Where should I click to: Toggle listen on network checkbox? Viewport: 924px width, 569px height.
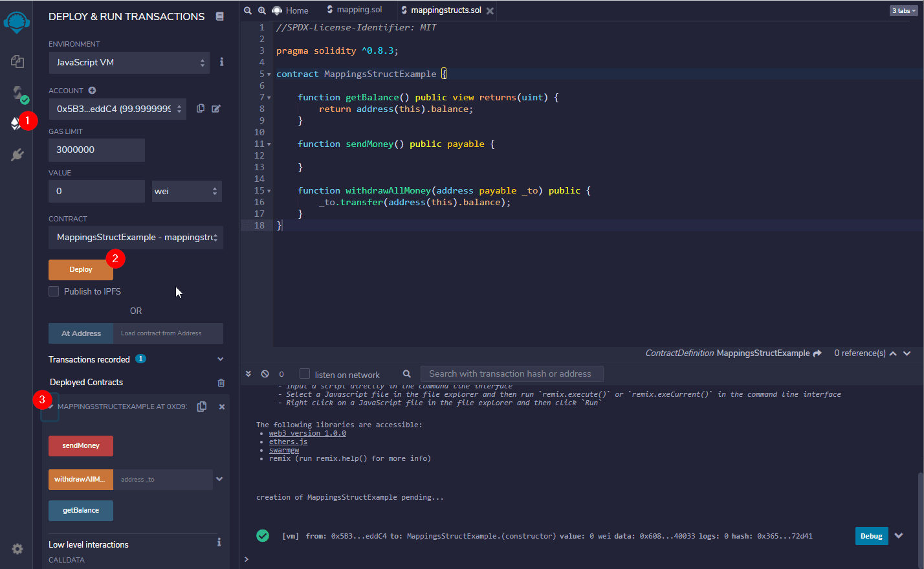(305, 374)
